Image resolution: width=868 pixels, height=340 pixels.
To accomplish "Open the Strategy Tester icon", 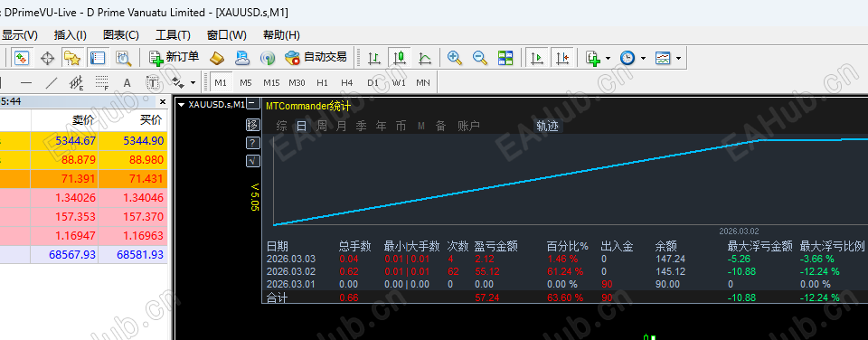I will [x=123, y=58].
